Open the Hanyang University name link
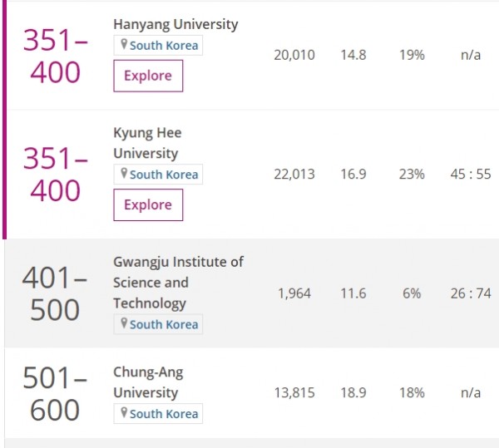This screenshot has height=448, width=499. (175, 24)
